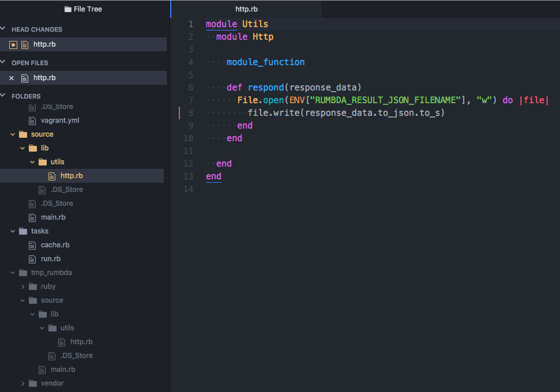The image size is (560, 392).
Task: Click line number 8 in the gutter
Action: tap(191, 113)
